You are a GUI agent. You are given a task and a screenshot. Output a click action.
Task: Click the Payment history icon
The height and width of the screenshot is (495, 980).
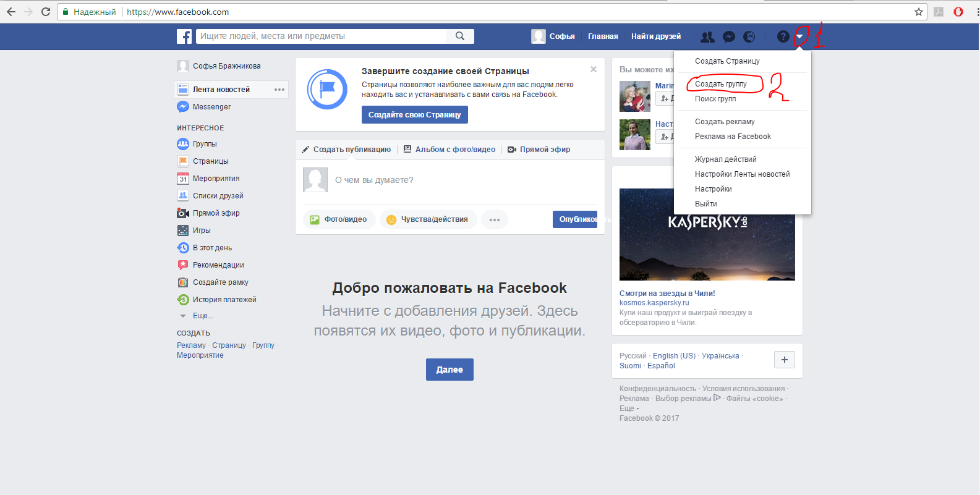click(183, 300)
